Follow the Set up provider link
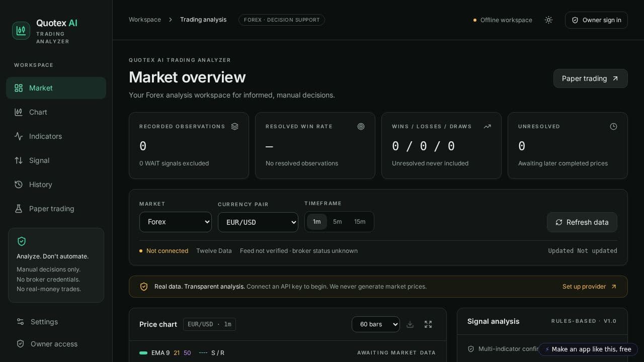This screenshot has height=362, width=644. point(590,287)
